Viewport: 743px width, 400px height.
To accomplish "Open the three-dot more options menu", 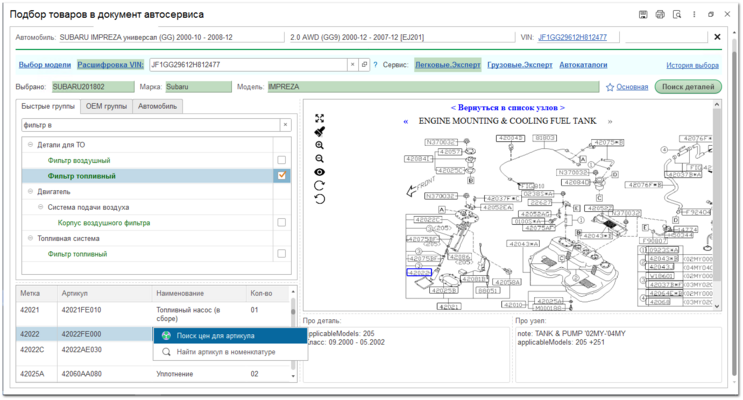I will [694, 15].
